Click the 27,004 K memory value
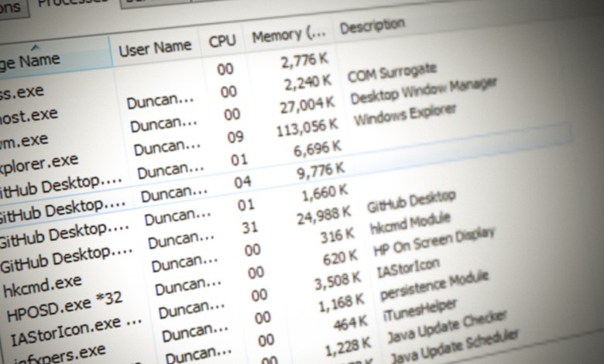The height and width of the screenshot is (364, 604). click(307, 105)
